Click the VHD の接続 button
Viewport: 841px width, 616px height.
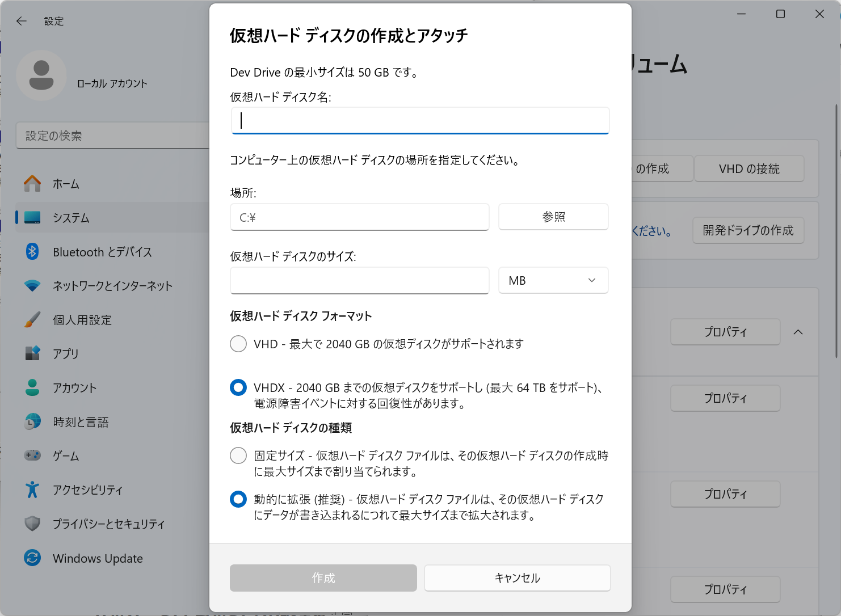click(x=749, y=168)
